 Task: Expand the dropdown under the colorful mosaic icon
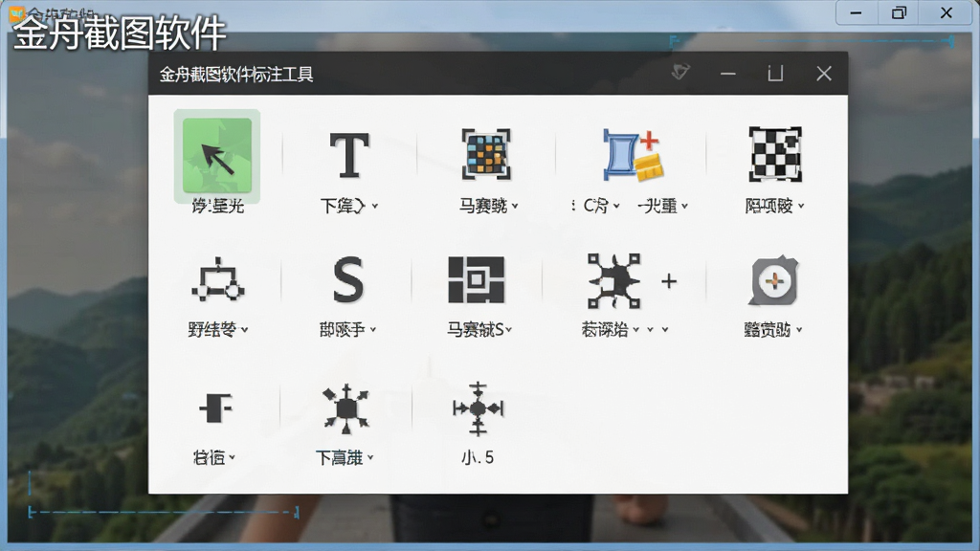pos(515,206)
